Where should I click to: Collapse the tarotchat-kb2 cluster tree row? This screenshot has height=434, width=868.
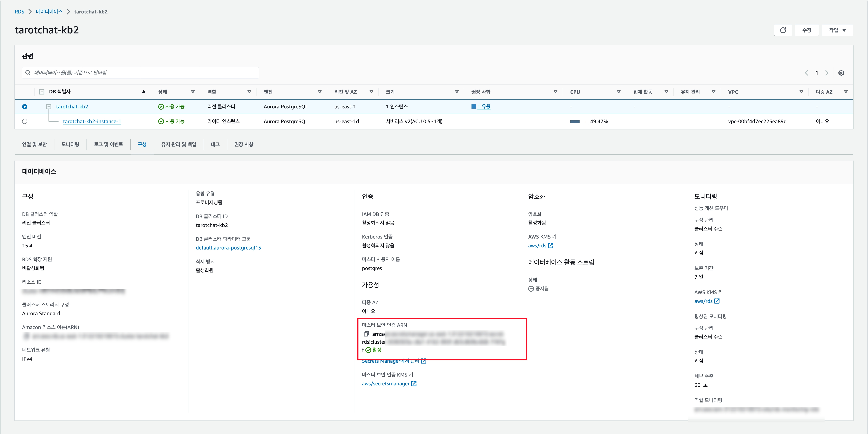pyautogui.click(x=48, y=107)
